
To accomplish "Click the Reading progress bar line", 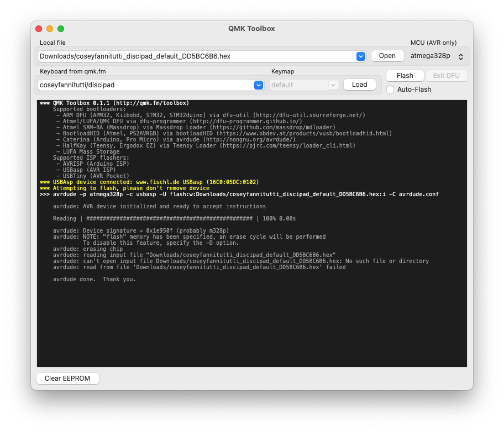I will tap(174, 219).
